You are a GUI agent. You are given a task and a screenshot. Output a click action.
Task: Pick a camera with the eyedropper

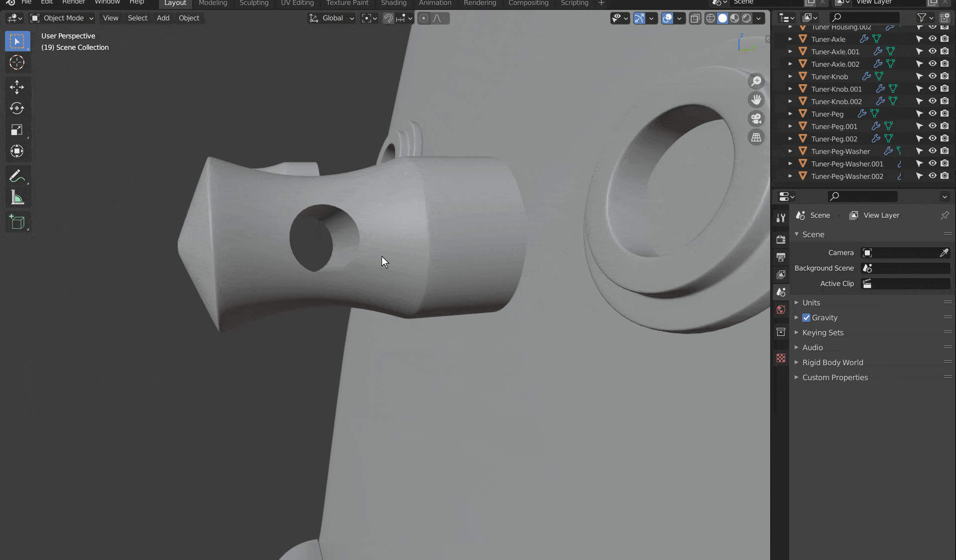(x=944, y=253)
